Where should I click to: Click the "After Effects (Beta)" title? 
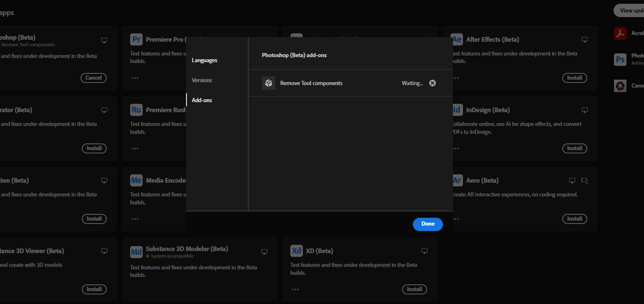coord(493,40)
